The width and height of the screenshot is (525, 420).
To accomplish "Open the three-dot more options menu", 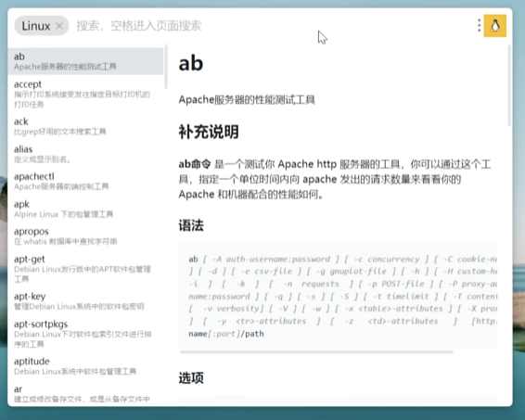I will point(480,25).
